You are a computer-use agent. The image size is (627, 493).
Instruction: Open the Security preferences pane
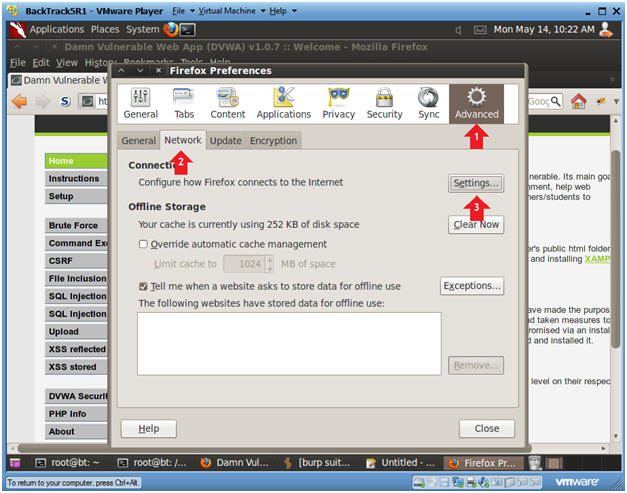click(384, 104)
